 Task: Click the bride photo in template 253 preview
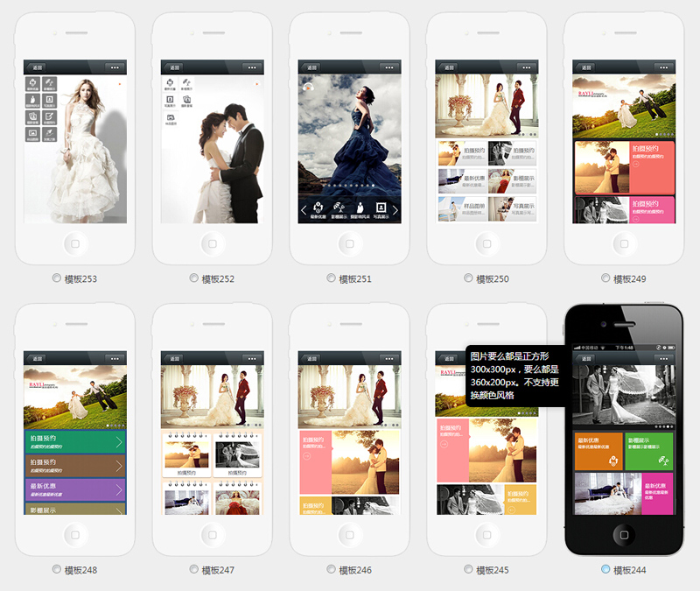(86, 151)
